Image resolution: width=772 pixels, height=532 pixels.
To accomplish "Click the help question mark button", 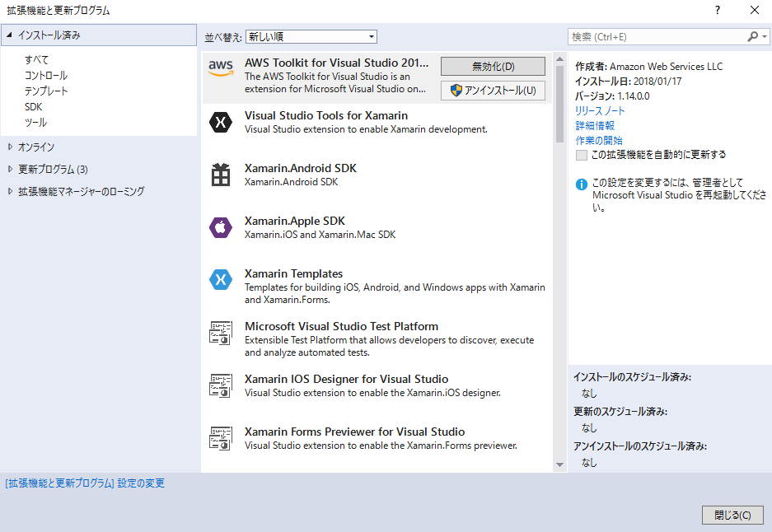I will point(718,10).
